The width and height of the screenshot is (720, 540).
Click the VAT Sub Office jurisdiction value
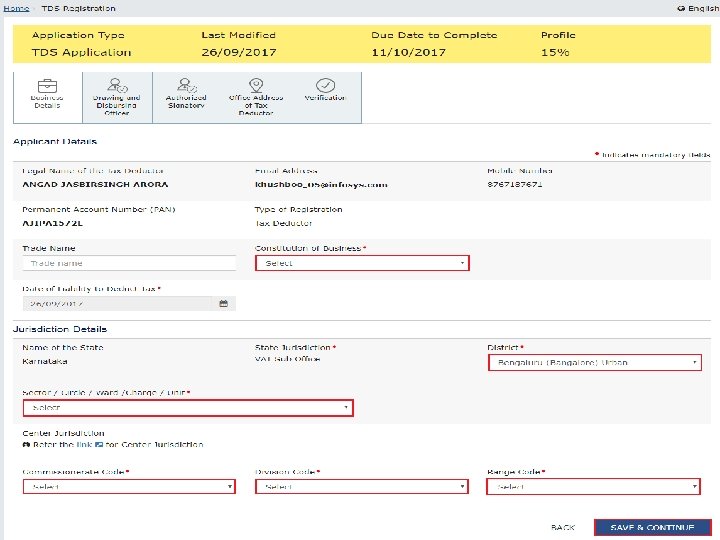tap(287, 359)
